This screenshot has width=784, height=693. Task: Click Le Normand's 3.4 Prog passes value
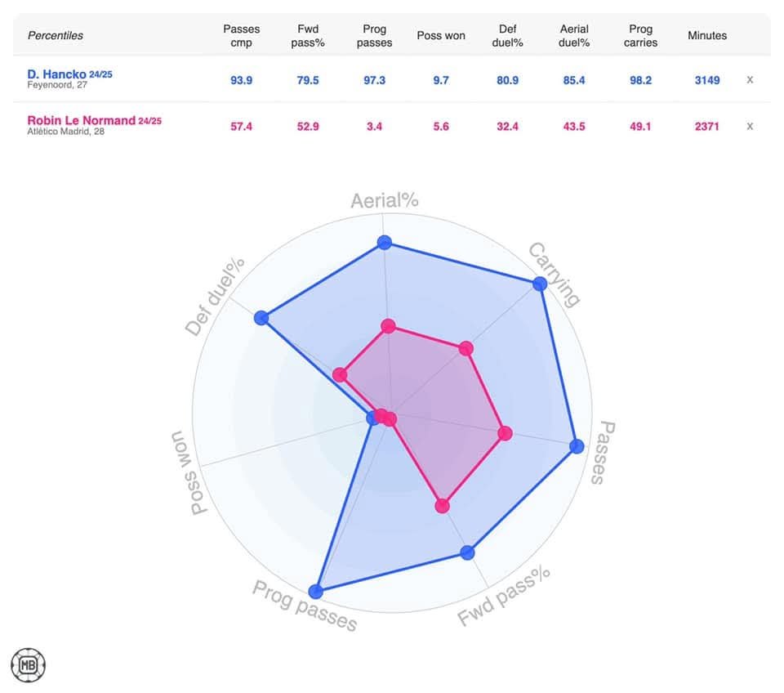coord(376,127)
